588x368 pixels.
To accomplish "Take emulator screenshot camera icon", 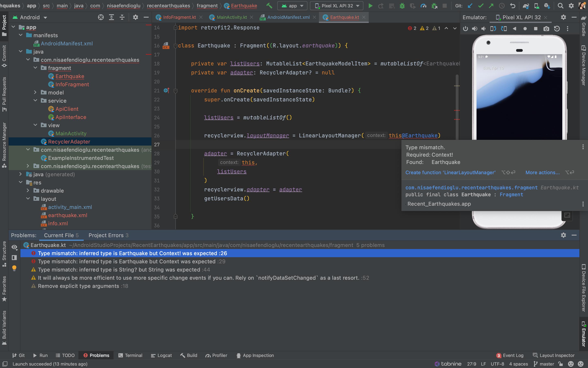I will point(546,29).
